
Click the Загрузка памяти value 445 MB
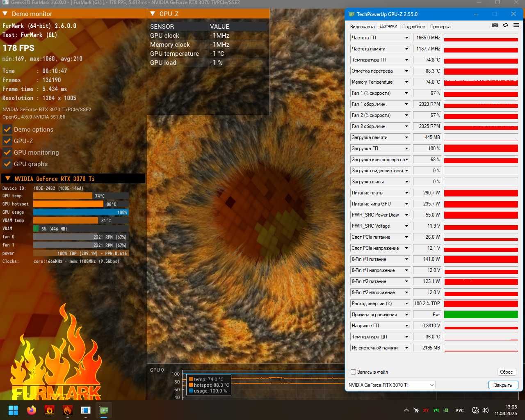427,137
